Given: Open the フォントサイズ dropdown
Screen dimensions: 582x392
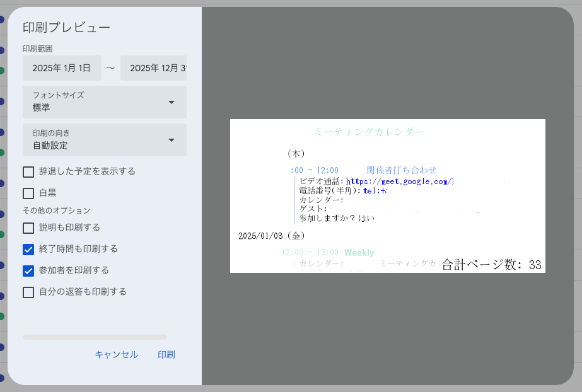Looking at the screenshot, I should click(x=104, y=101).
